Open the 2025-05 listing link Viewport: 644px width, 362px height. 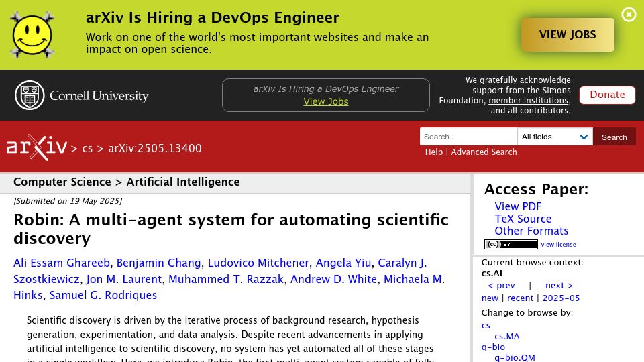(x=561, y=298)
